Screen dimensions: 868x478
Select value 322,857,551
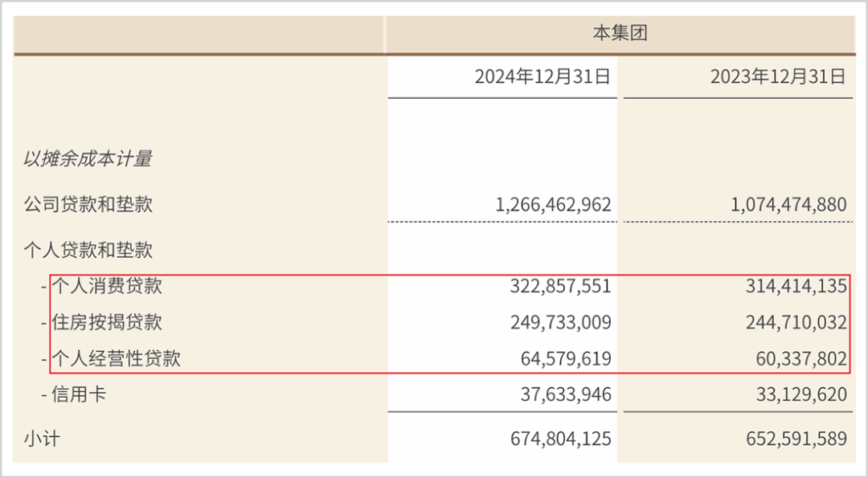(x=561, y=286)
